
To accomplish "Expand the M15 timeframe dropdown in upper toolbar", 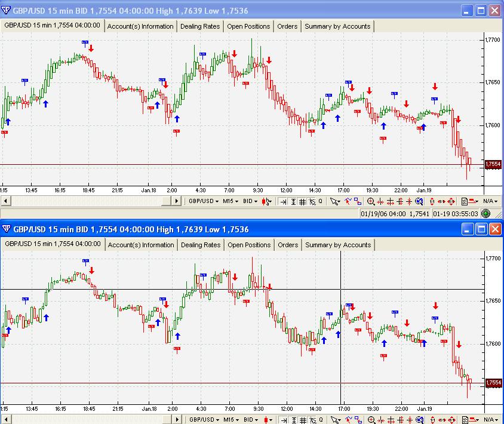I will point(230,201).
